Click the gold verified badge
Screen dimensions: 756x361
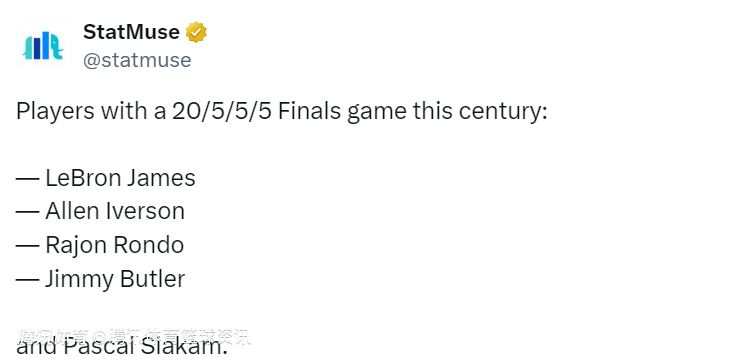point(196,32)
